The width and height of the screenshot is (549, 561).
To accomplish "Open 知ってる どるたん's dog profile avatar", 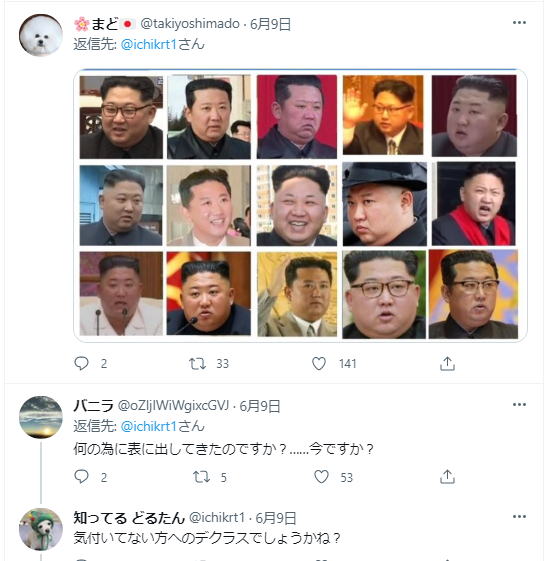I will tap(41, 529).
